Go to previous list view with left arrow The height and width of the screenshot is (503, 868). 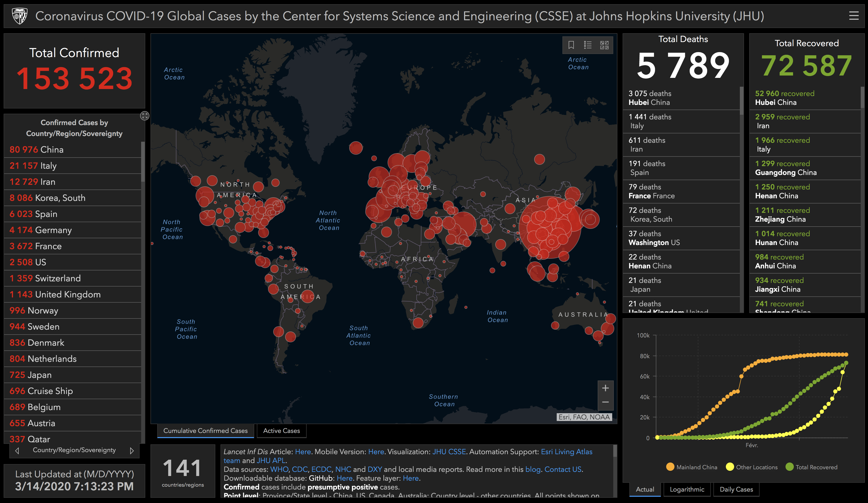17,451
